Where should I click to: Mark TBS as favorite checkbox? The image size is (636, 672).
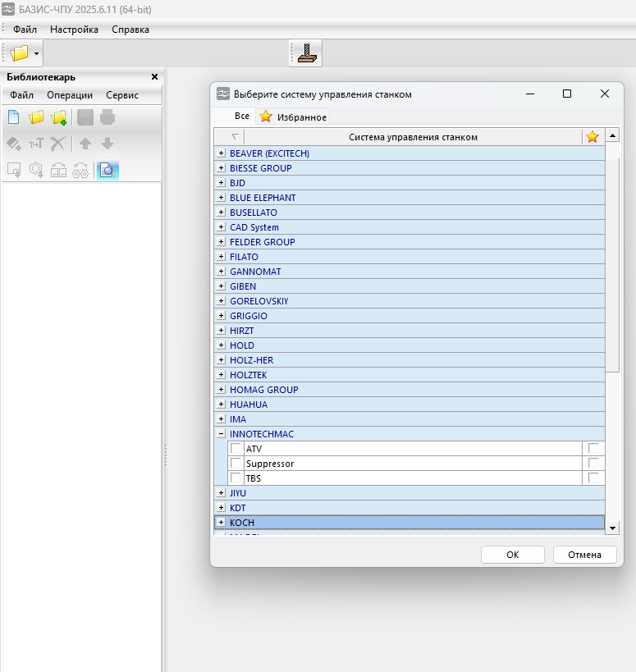(593, 478)
